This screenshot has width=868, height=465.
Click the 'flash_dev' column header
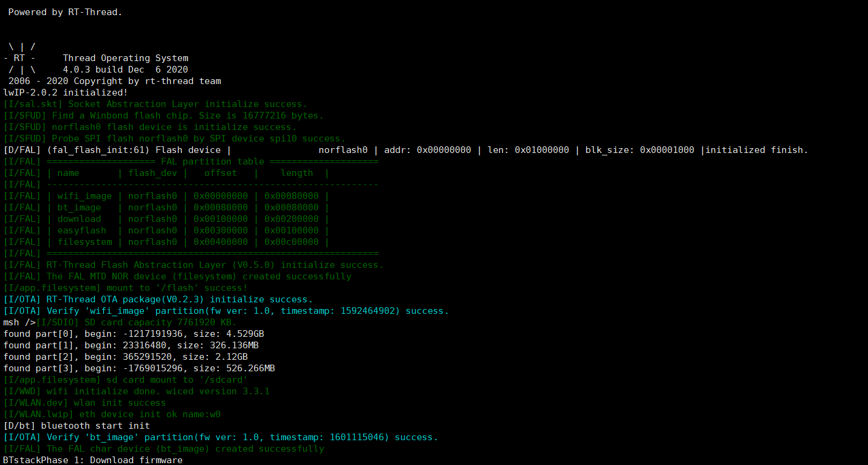tap(153, 173)
